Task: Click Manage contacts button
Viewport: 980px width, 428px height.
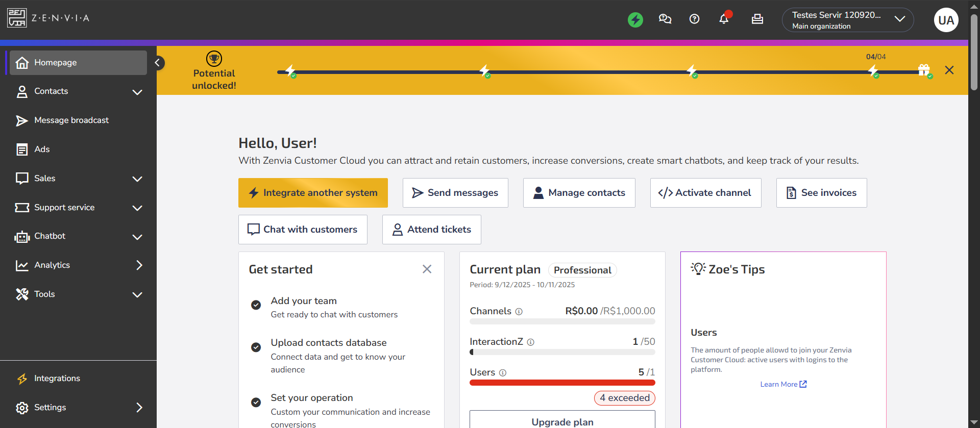Action: coord(579,193)
